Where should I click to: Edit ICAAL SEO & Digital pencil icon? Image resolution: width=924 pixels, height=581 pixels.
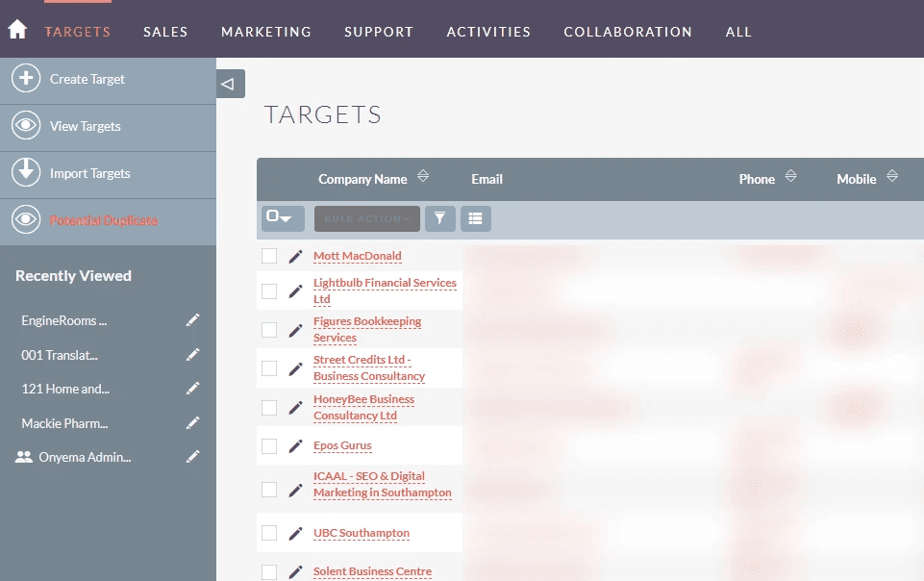pyautogui.click(x=295, y=491)
